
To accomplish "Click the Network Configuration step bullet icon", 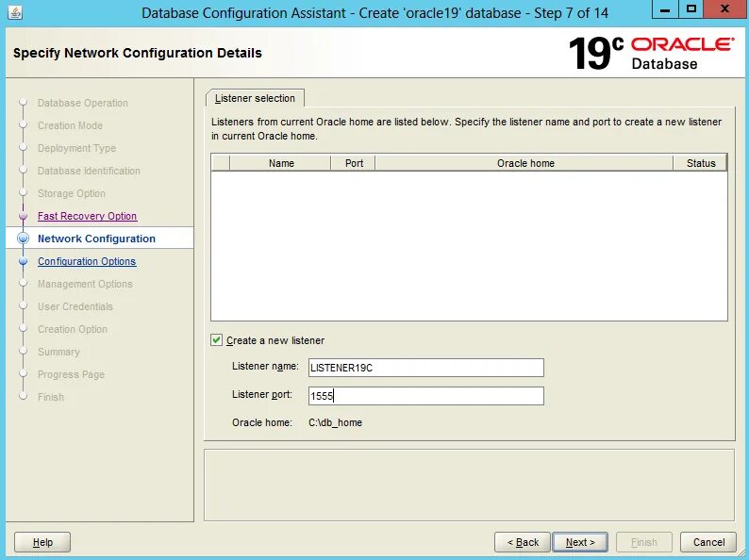I will 23,239.
